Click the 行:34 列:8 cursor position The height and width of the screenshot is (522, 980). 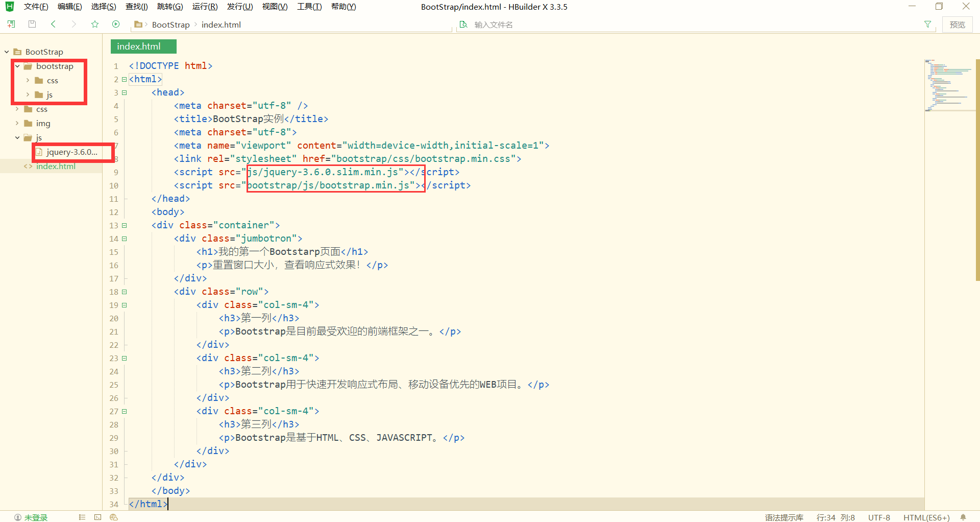point(836,517)
